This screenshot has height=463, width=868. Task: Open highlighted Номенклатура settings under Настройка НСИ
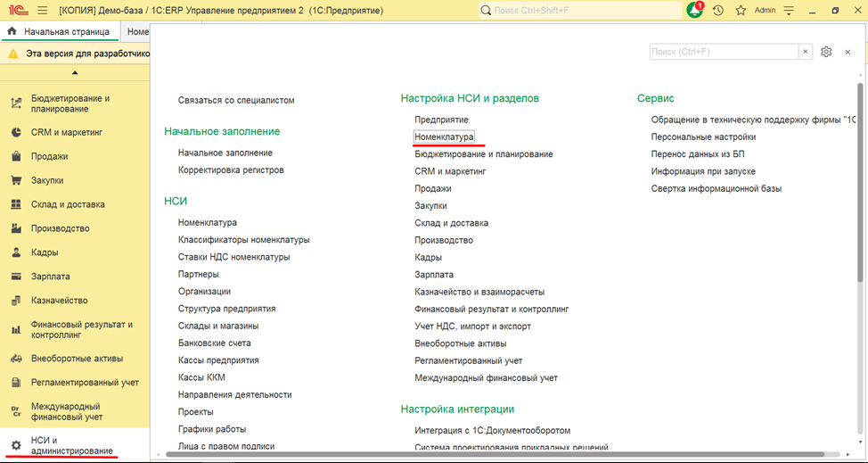click(x=445, y=136)
